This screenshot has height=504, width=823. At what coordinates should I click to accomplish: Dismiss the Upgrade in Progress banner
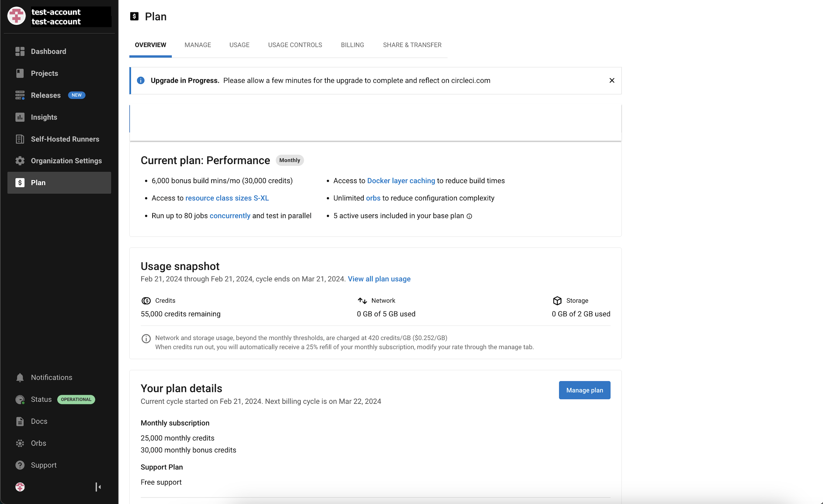[611, 80]
